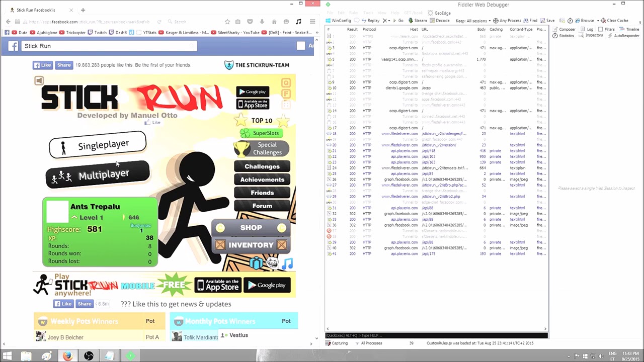The width and height of the screenshot is (644, 362).
Task: Open the gift box icon in game
Action: coord(257,263)
